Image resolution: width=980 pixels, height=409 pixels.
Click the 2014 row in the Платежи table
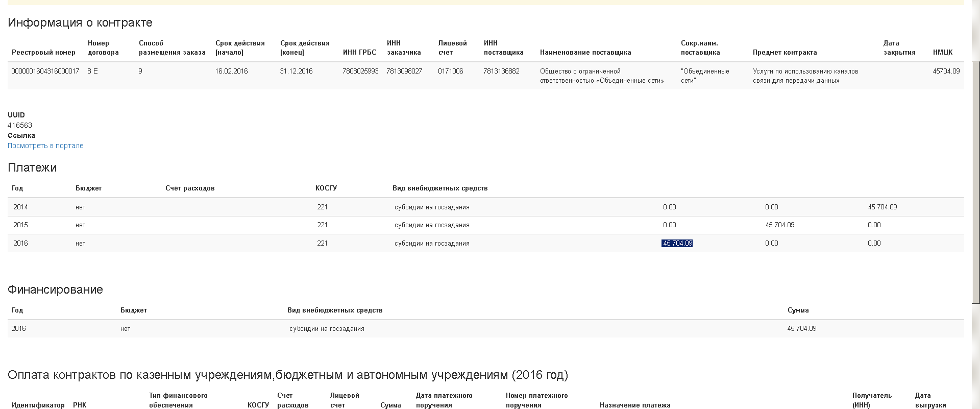20,207
